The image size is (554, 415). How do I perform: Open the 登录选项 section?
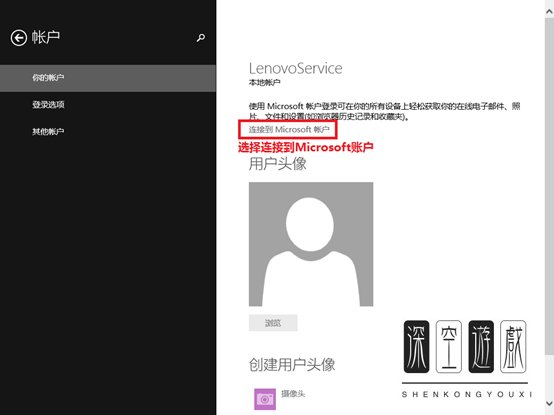pyautogui.click(x=48, y=105)
